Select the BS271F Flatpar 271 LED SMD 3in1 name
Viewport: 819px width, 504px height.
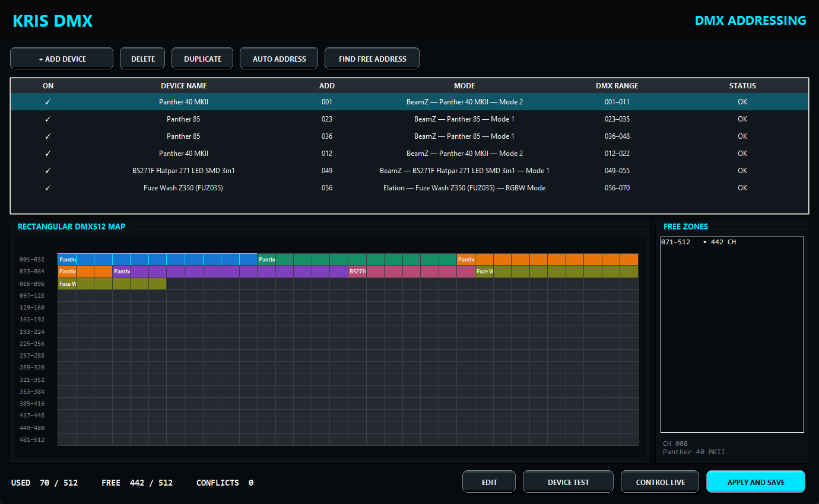click(x=183, y=171)
